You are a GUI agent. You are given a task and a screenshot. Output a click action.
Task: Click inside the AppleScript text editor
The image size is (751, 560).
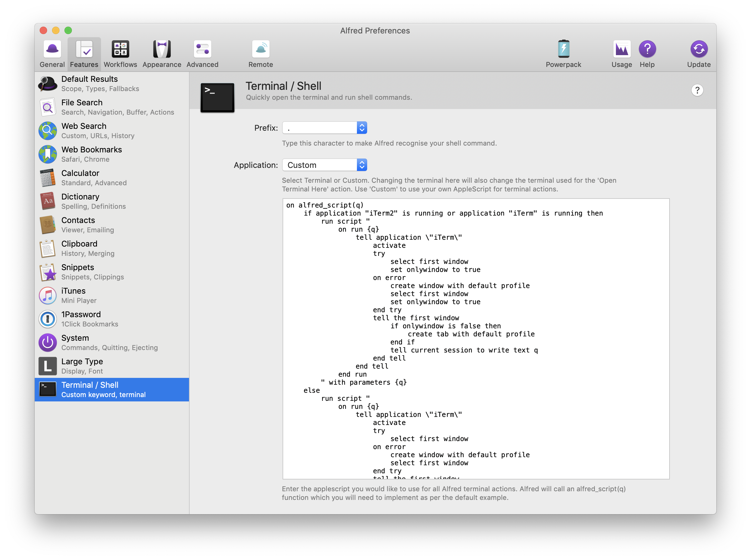click(x=476, y=339)
